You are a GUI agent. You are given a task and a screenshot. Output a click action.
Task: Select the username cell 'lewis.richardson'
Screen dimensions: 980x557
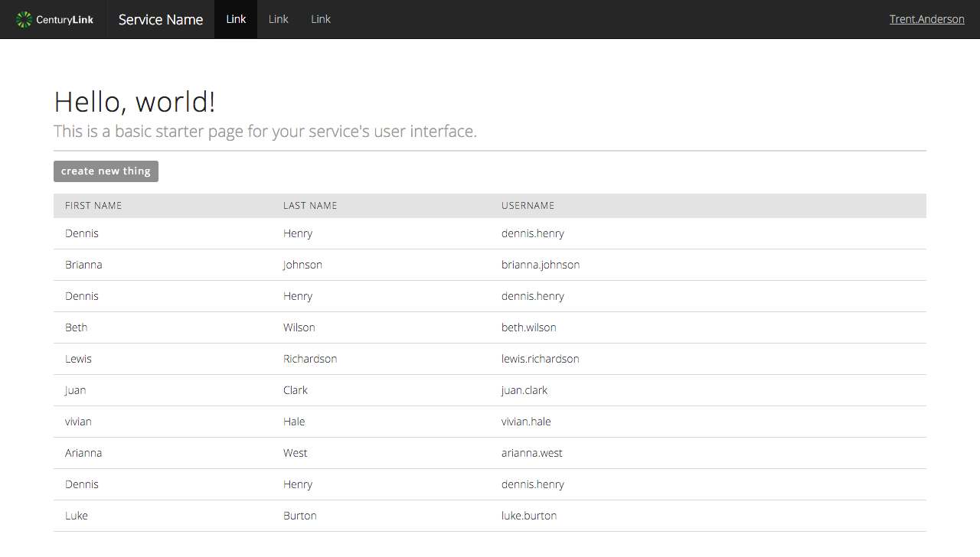(541, 359)
